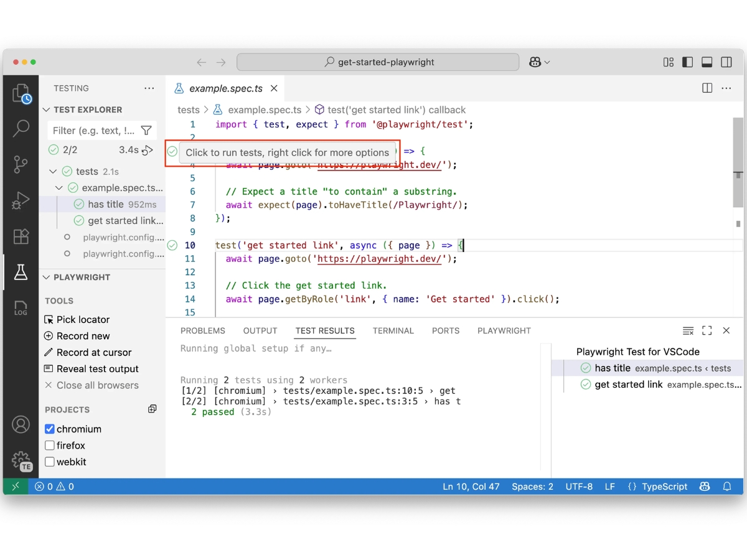Click Record at cursor
The image size is (747, 560).
point(88,352)
